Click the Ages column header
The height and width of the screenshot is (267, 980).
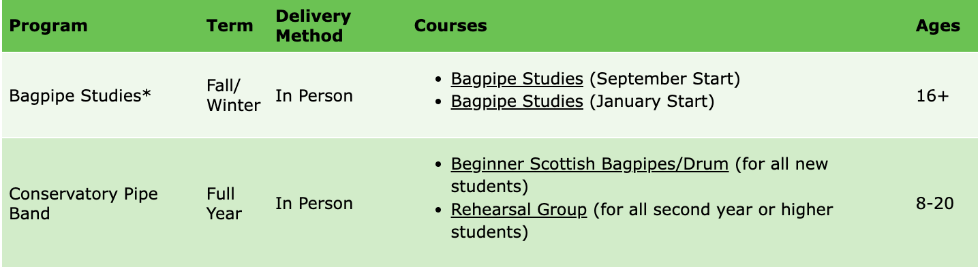[x=938, y=26]
